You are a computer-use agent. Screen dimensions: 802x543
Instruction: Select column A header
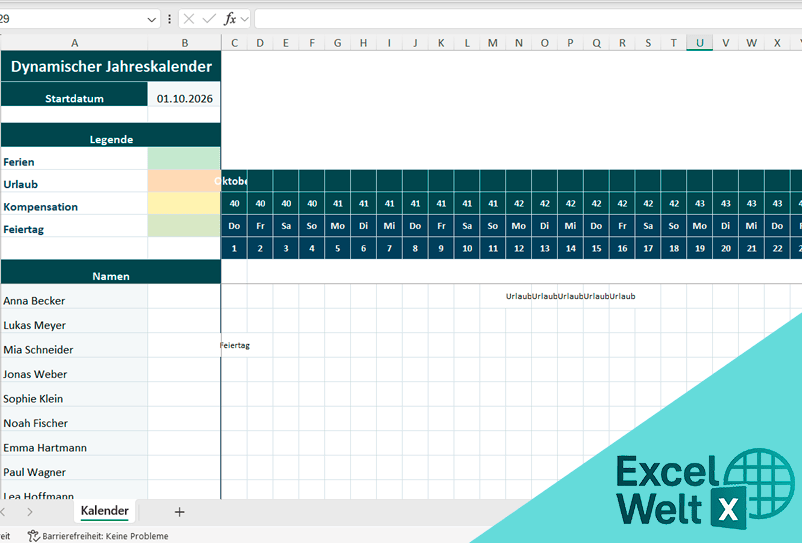point(75,43)
